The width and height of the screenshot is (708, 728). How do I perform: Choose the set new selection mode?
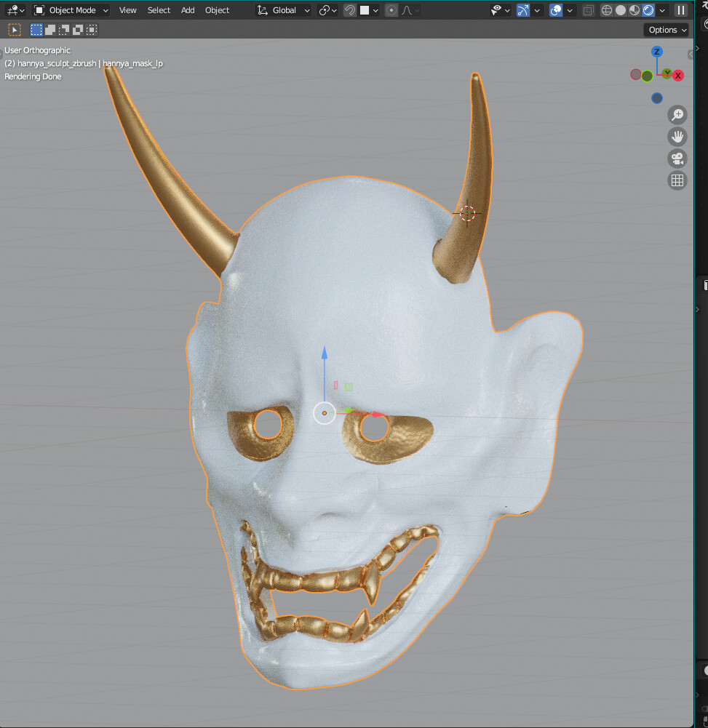point(36,30)
